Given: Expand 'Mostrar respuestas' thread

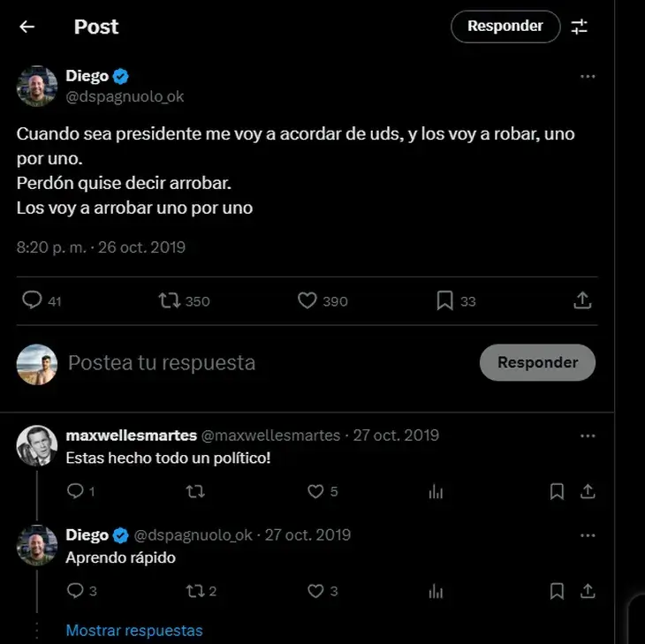Looking at the screenshot, I should click(x=134, y=631).
